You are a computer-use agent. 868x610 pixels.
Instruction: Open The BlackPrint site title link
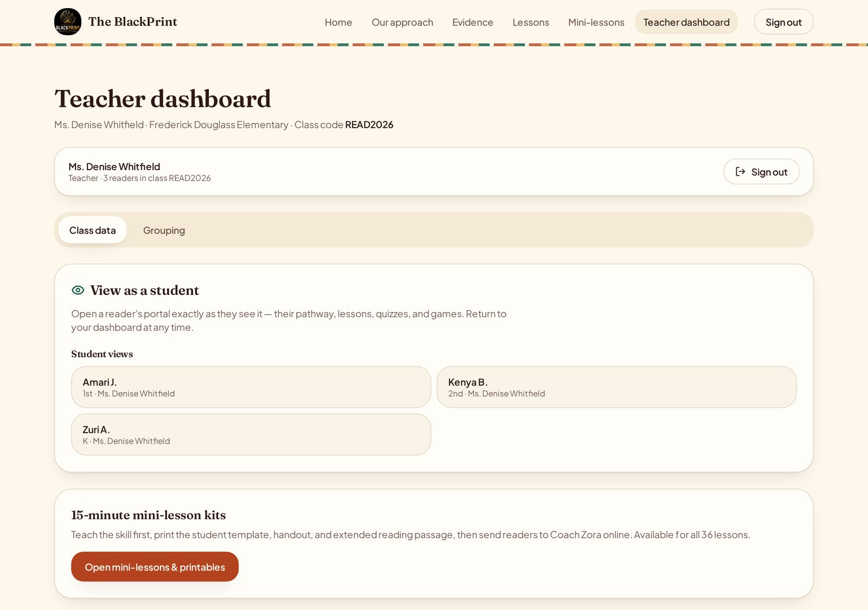pyautogui.click(x=133, y=22)
